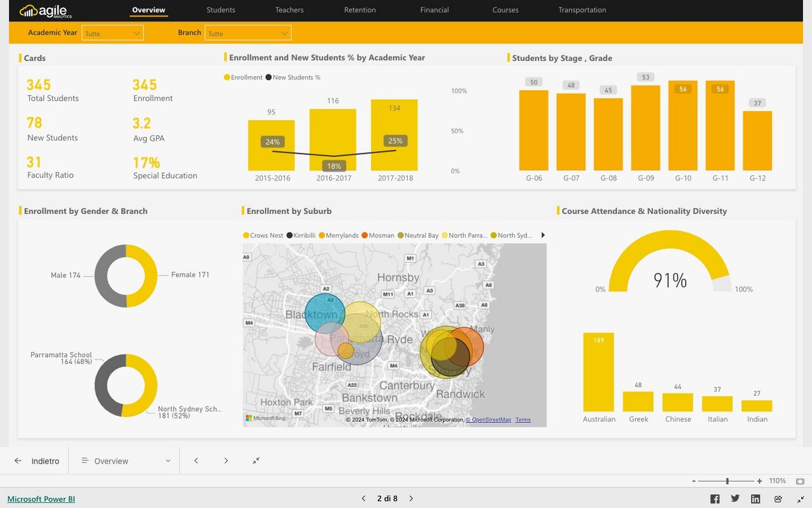Expand the Overview page selector chevron
The height and width of the screenshot is (508, 812).
pyautogui.click(x=168, y=460)
